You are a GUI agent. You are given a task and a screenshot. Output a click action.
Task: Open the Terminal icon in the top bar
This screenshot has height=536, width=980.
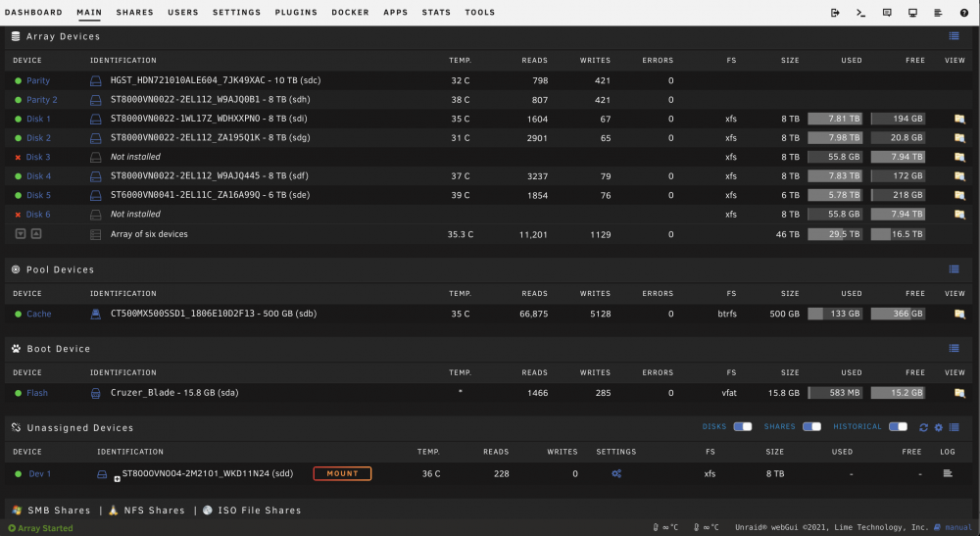point(860,13)
